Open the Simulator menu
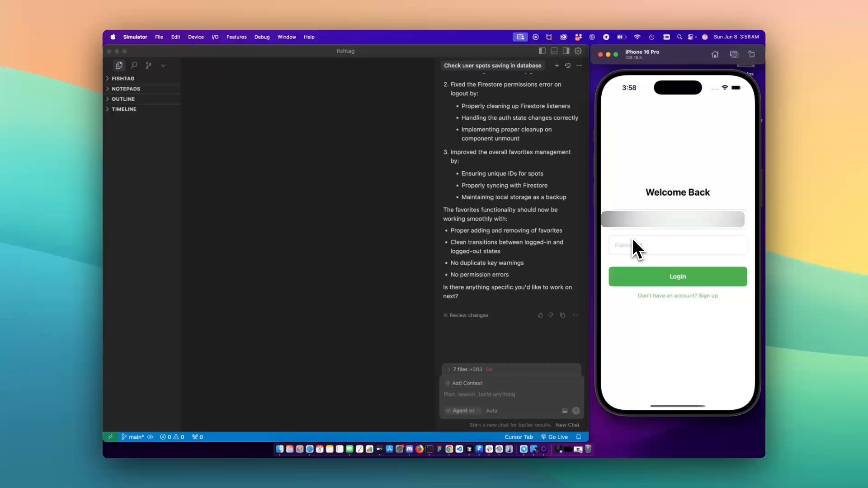This screenshot has width=868, height=488. (x=135, y=37)
